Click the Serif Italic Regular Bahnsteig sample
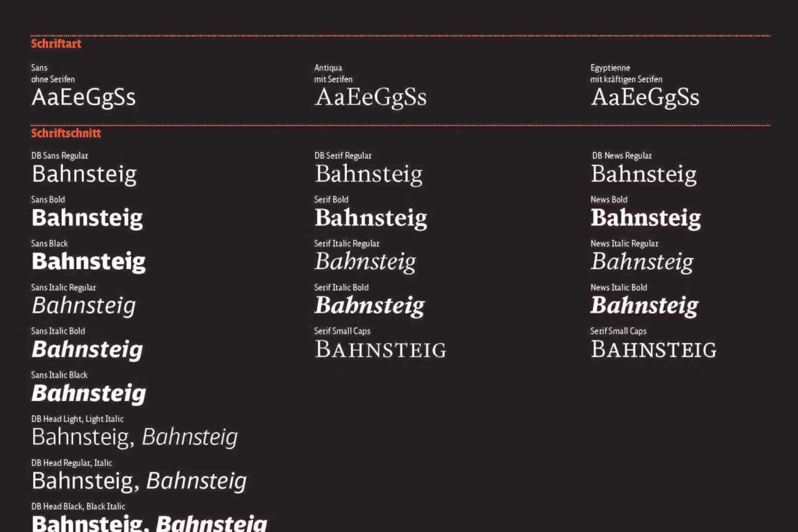The width and height of the screenshot is (798, 532). pos(365,262)
